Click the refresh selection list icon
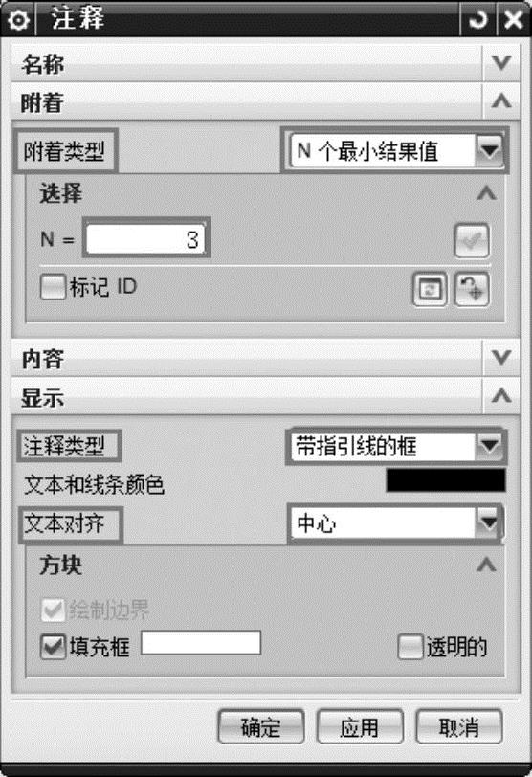 click(x=430, y=288)
